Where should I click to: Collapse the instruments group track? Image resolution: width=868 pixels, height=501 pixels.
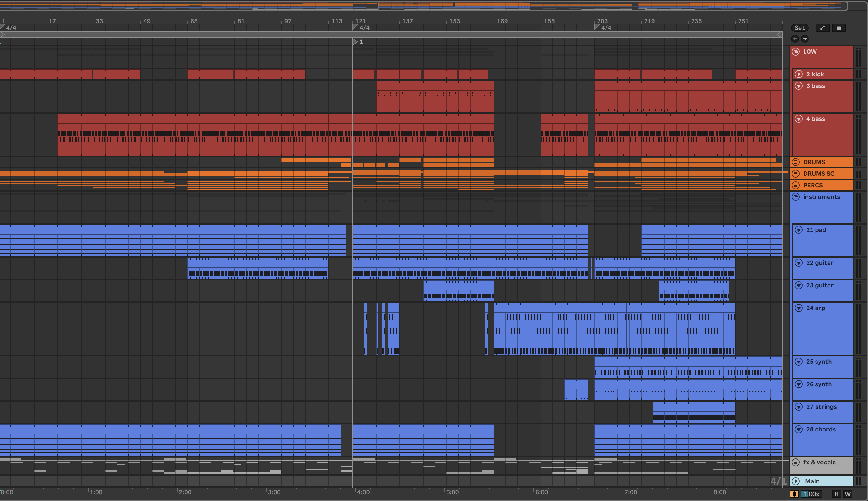pyautogui.click(x=796, y=197)
